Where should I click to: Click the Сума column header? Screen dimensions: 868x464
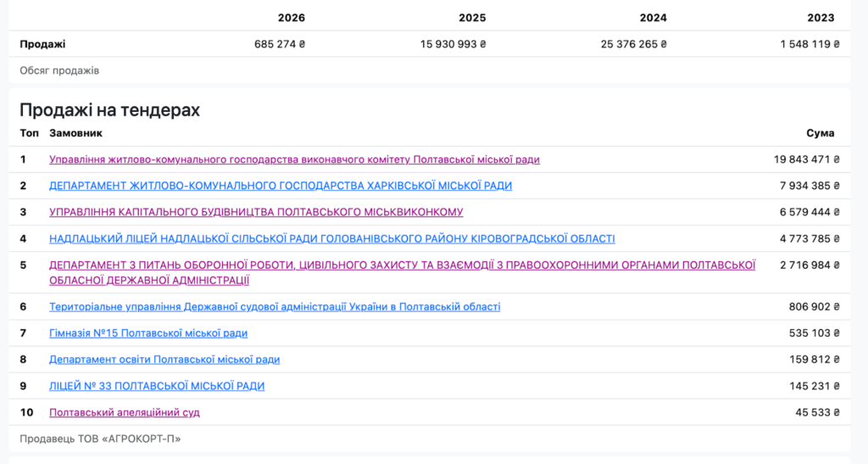coord(820,133)
